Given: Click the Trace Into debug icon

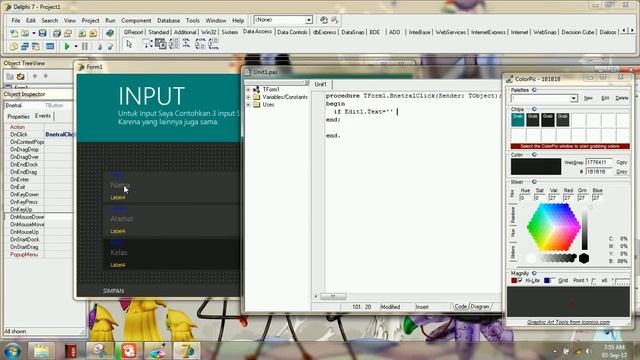Looking at the screenshot, I should click(100, 47).
